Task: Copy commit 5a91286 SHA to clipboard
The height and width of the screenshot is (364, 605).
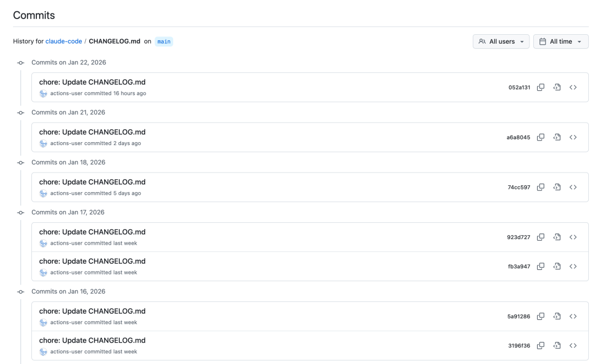Action: point(541,316)
